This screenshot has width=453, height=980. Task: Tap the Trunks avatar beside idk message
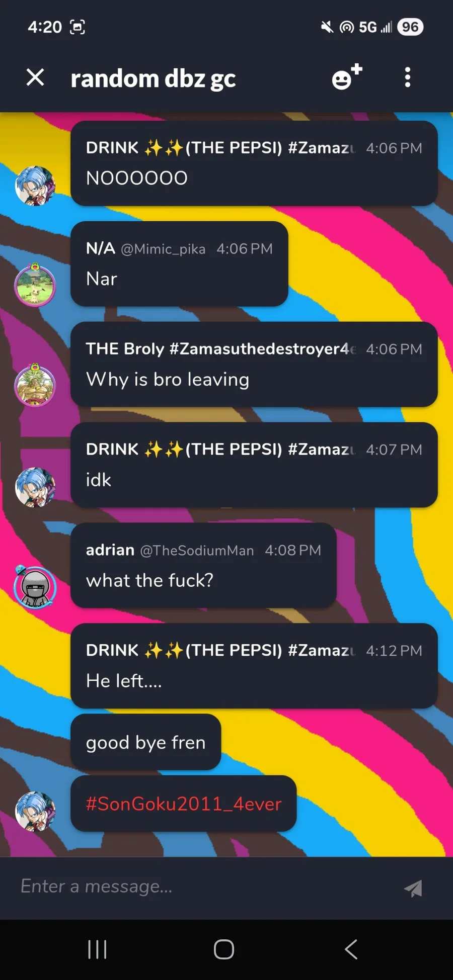pos(35,487)
